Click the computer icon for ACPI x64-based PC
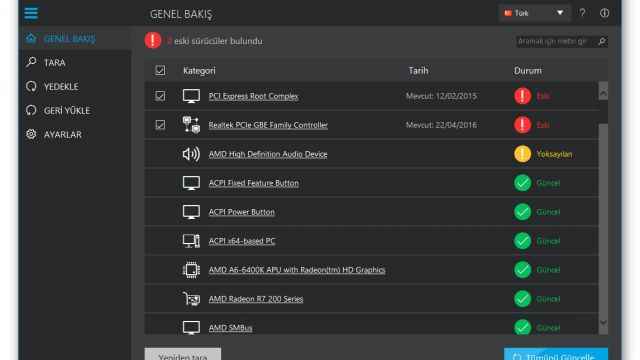 pos(191,241)
